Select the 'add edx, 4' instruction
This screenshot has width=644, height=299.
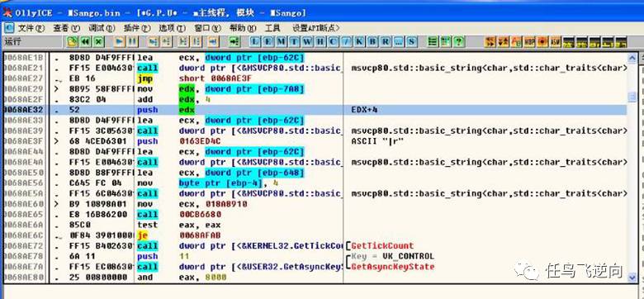[x=173, y=99]
